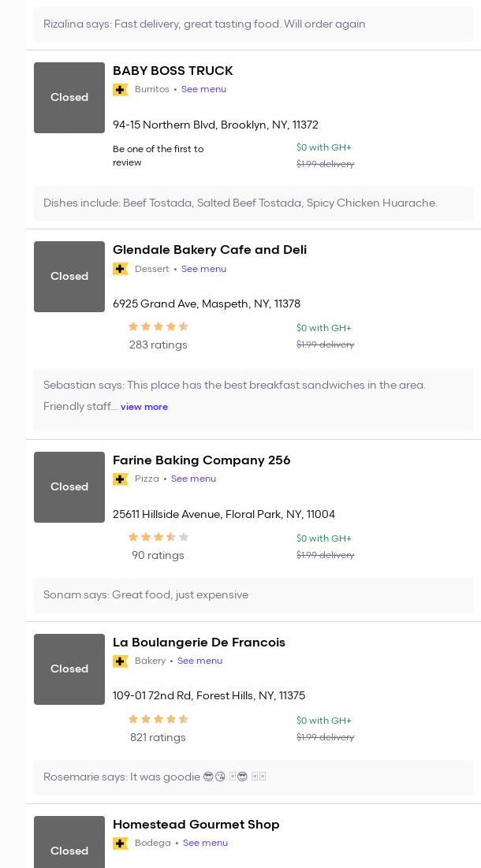This screenshot has width=481, height=868.
Task: Open See menu for Farine Baking Company 256
Action: click(x=193, y=479)
